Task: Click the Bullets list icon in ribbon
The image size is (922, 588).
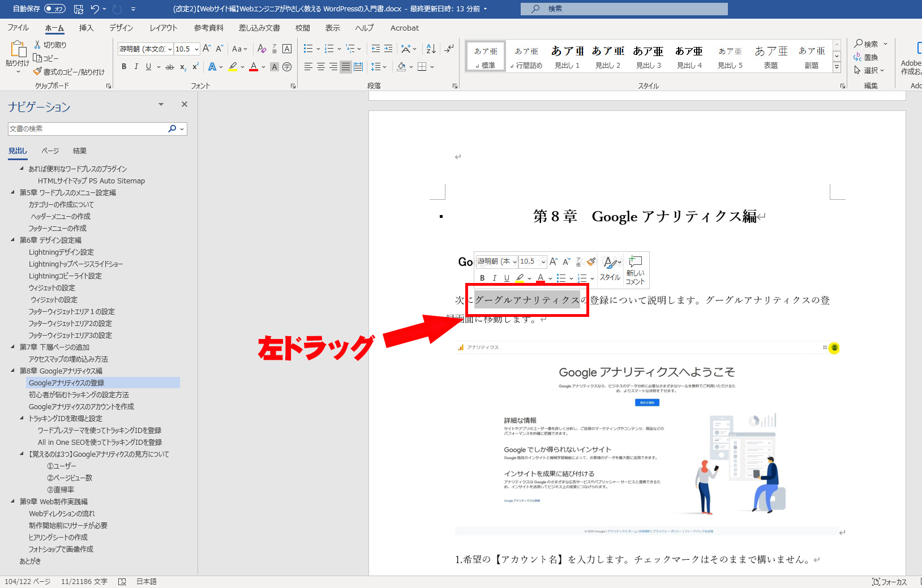Action: 308,49
